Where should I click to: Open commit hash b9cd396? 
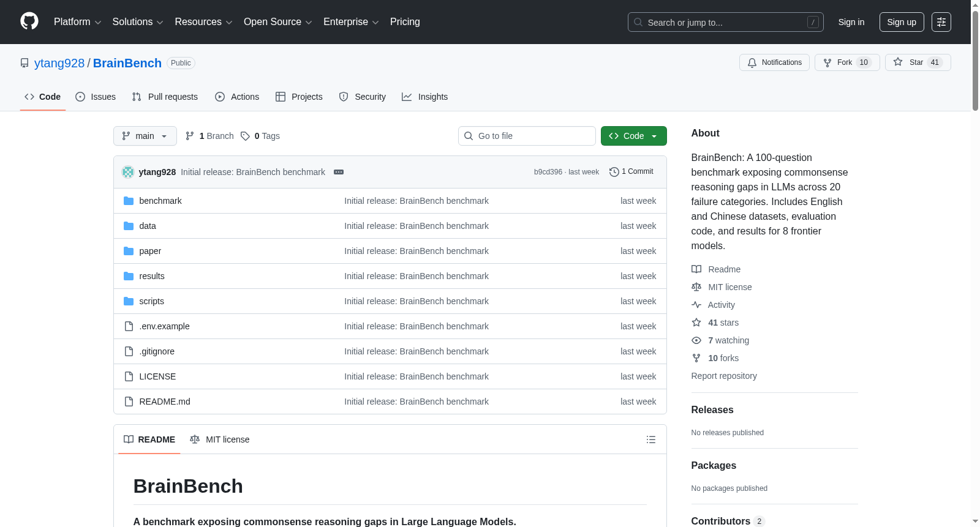coord(548,172)
